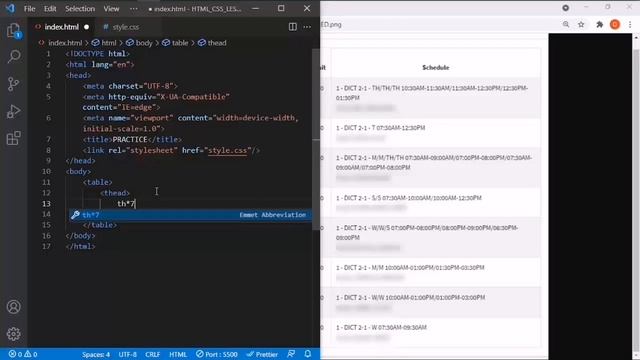Change encoding via UTF-8 in status bar
This screenshot has width=640, height=360.
[127, 354]
